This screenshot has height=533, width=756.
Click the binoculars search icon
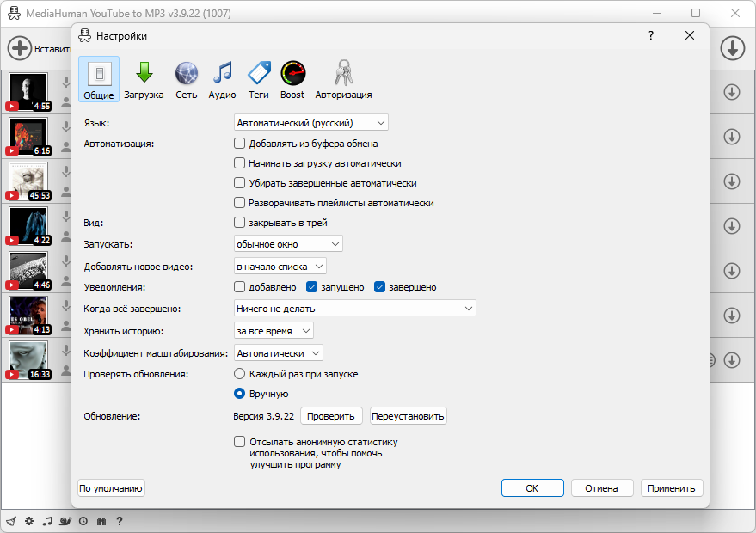coord(101,521)
